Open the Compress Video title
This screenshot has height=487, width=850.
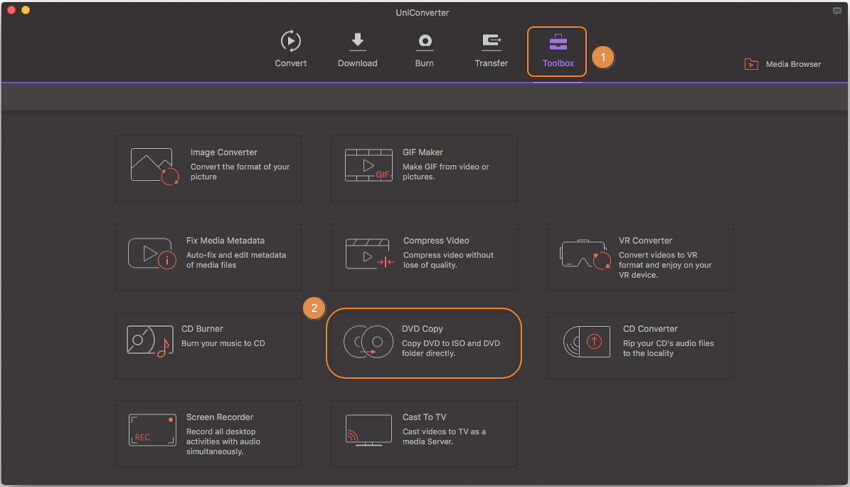436,240
